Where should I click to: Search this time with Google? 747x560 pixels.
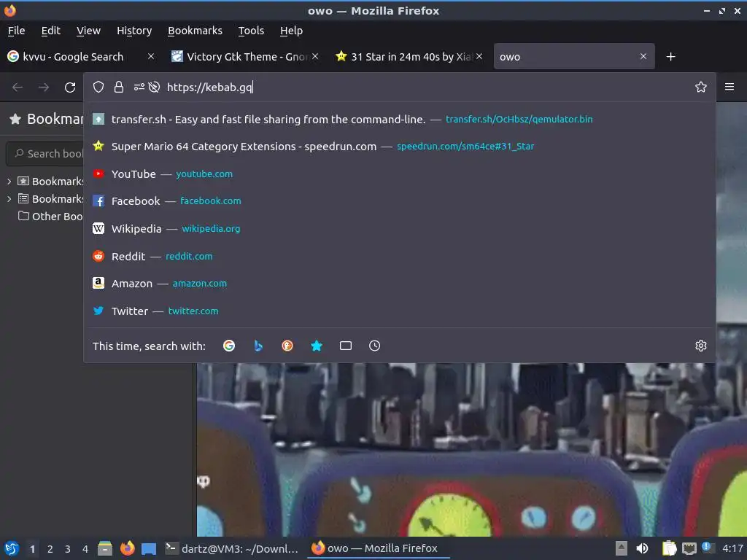click(x=229, y=346)
